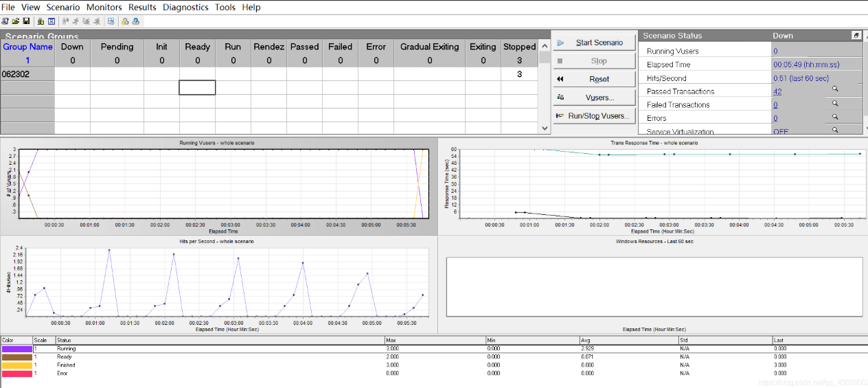868x388 pixels.
Task: Click magnifier icon beside Failed Transactions
Action: click(x=835, y=103)
